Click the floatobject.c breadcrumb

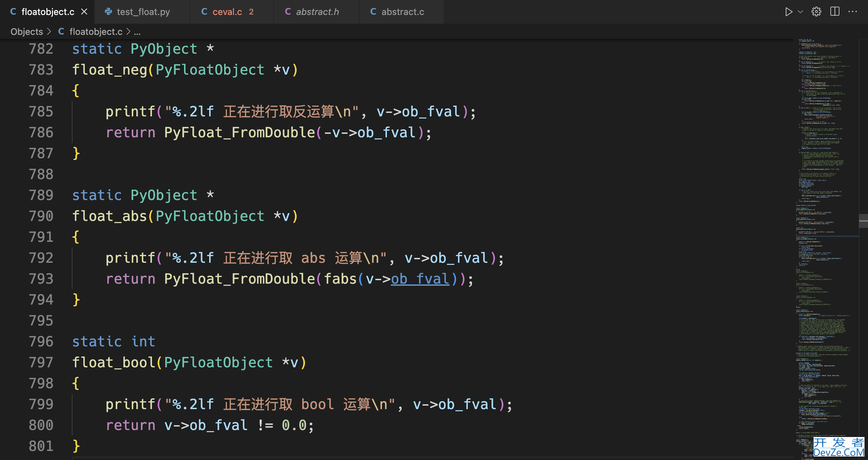pos(96,32)
